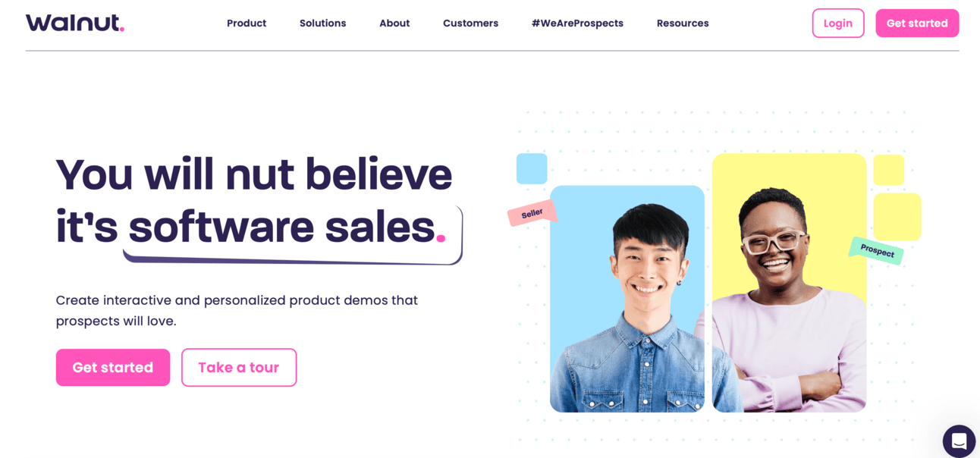
Task: Open the chat widget bubble icon
Action: pos(959,441)
